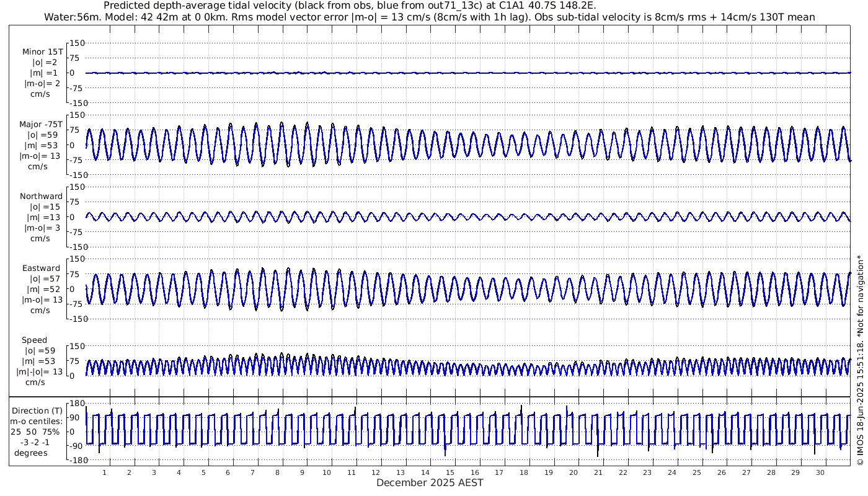Select the 'Eastward' panel label
Viewport: 868px width, 496px height.
point(41,268)
